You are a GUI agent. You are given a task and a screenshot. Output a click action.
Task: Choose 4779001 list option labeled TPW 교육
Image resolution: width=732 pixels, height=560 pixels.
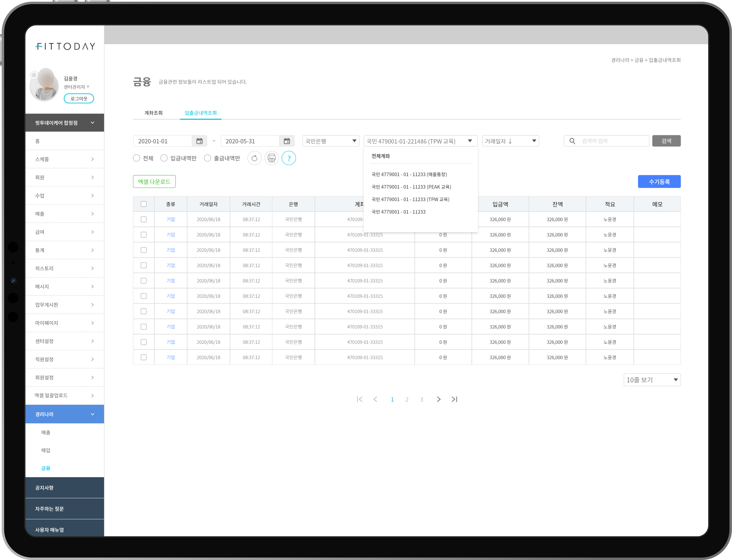pyautogui.click(x=410, y=199)
